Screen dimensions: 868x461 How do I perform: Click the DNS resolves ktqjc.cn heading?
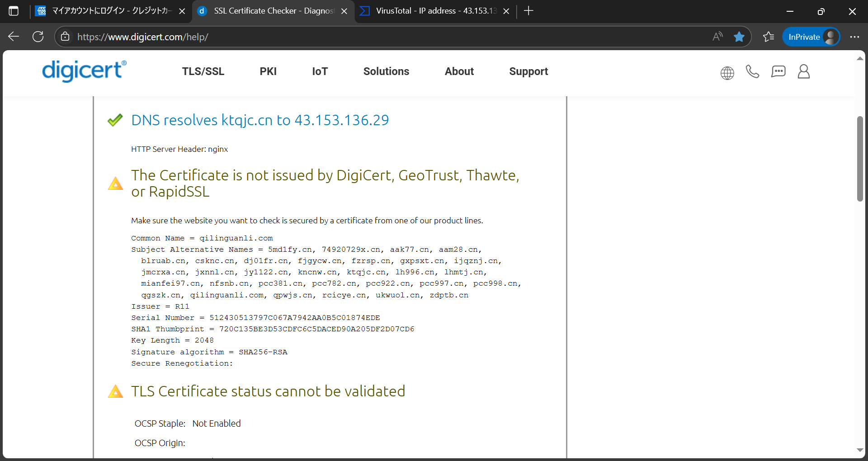[x=260, y=120]
